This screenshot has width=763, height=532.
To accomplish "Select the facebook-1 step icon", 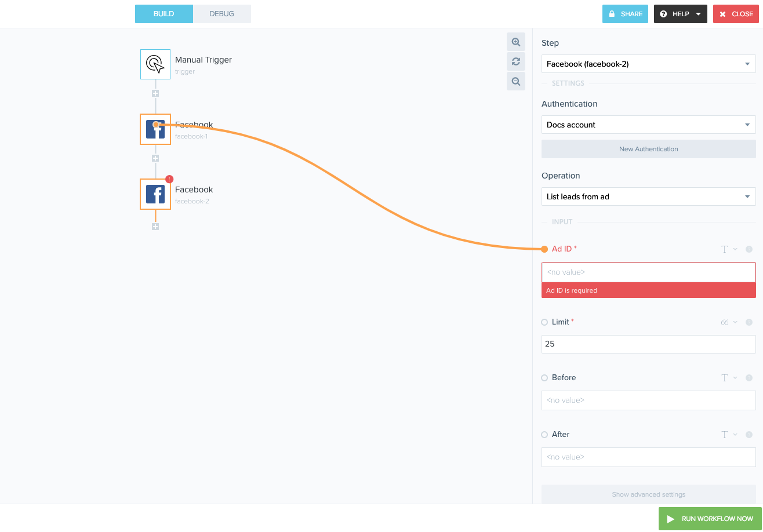I will pos(155,129).
